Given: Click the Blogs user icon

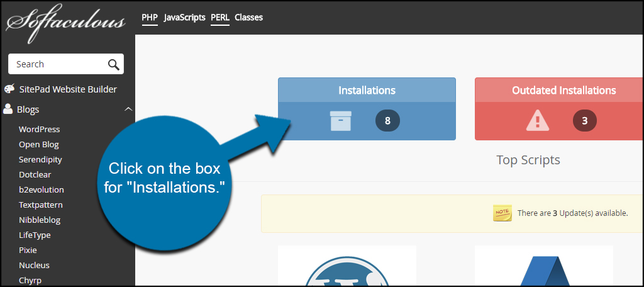Looking at the screenshot, I should 8,109.
